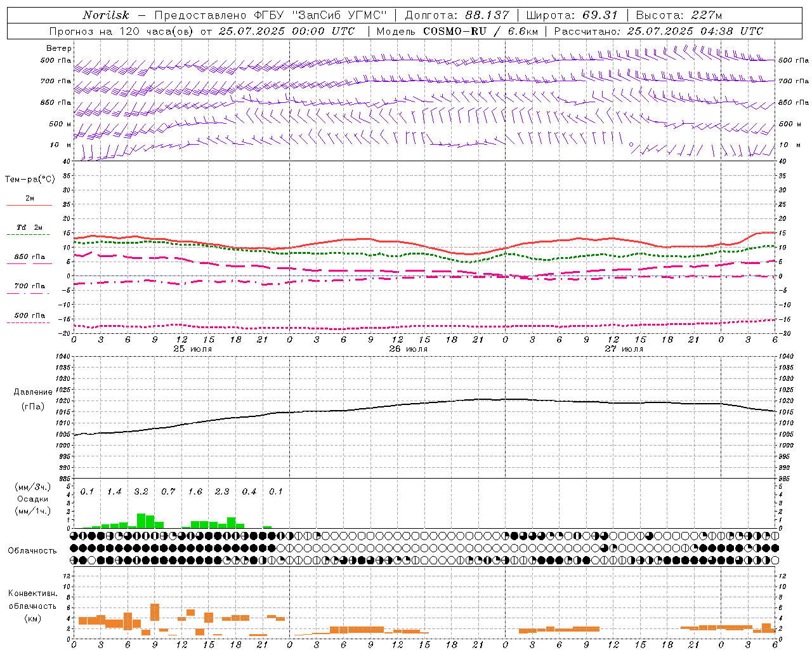Click the Давление panel label
This screenshot has width=812, height=650.
pyautogui.click(x=33, y=392)
